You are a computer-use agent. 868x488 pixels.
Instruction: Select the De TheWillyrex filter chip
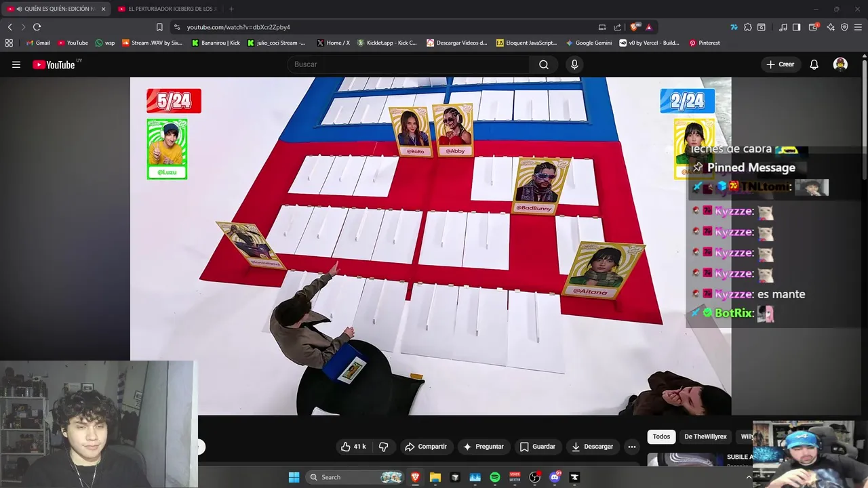705,436
